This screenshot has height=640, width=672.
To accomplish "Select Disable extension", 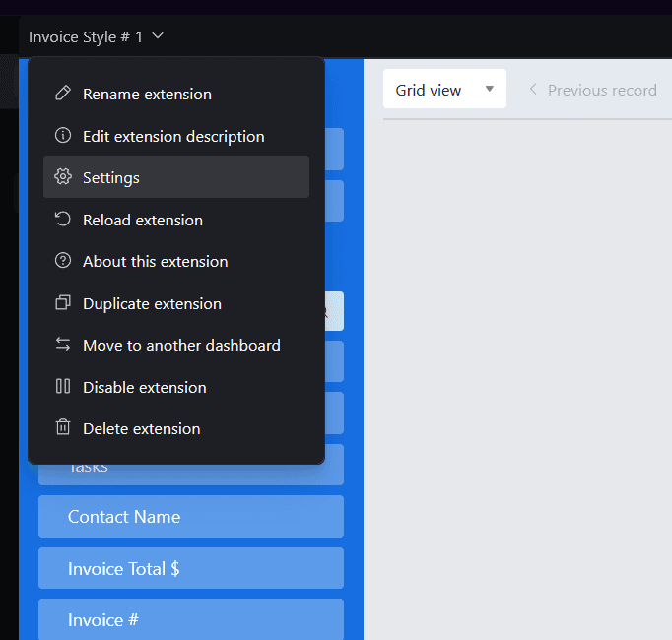I will pyautogui.click(x=176, y=387).
